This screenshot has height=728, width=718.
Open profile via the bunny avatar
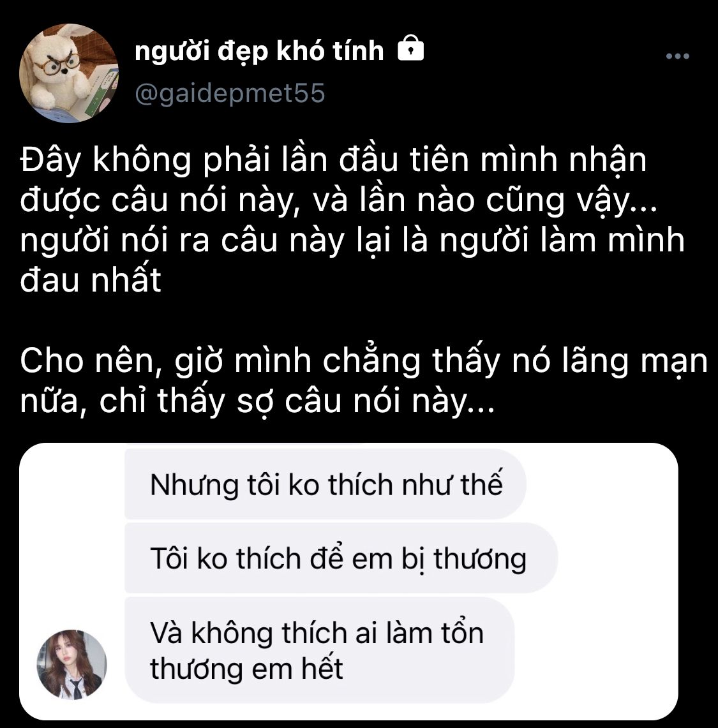click(x=69, y=73)
